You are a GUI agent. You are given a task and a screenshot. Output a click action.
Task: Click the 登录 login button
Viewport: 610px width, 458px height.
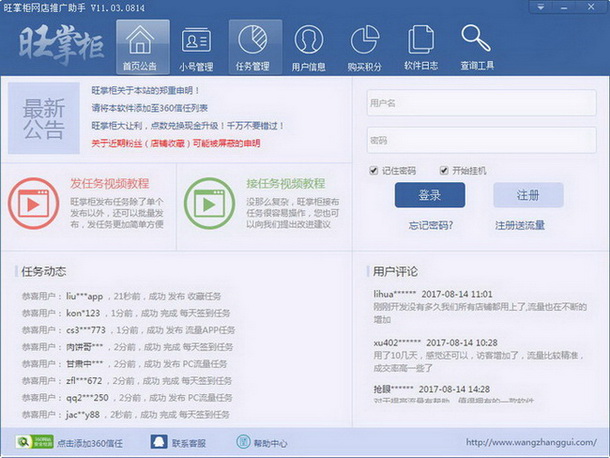(x=429, y=195)
